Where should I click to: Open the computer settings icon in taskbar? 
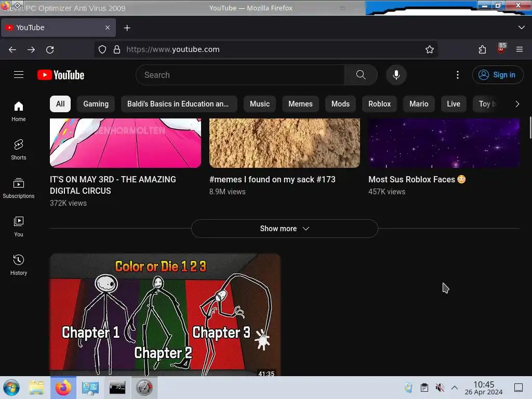(90, 388)
